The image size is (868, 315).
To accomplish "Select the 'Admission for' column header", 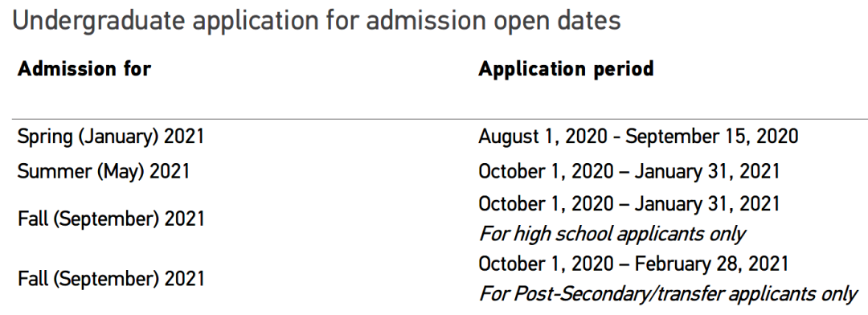I will click(x=84, y=68).
